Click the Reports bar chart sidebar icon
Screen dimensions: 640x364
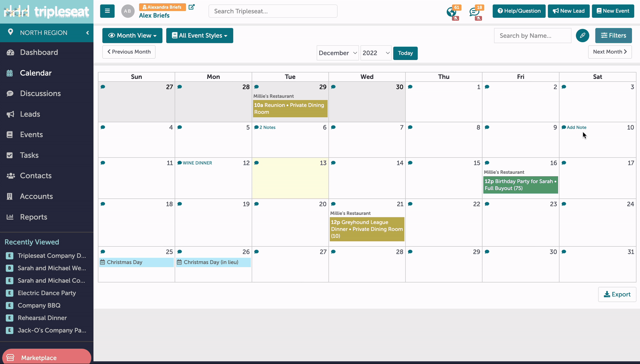pos(10,217)
